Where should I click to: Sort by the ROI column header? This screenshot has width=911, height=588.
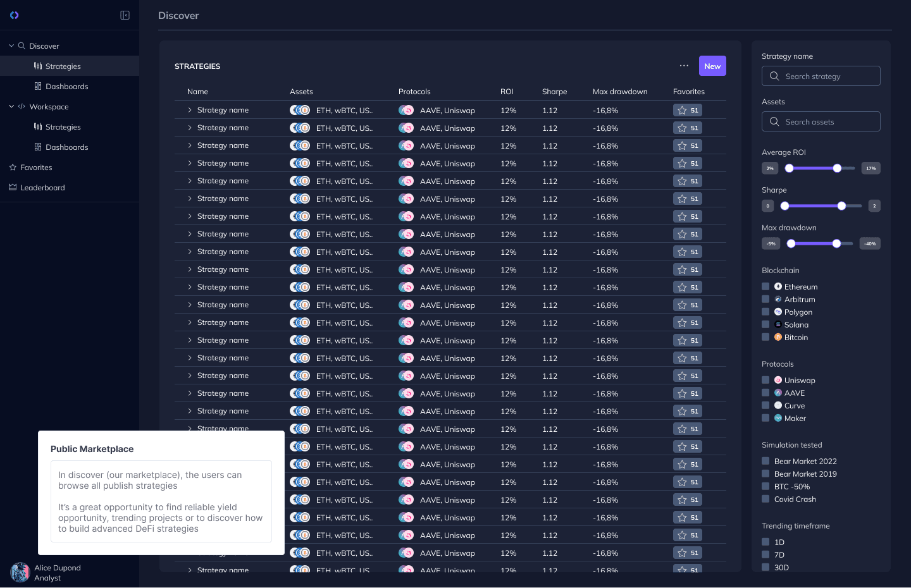(507, 92)
